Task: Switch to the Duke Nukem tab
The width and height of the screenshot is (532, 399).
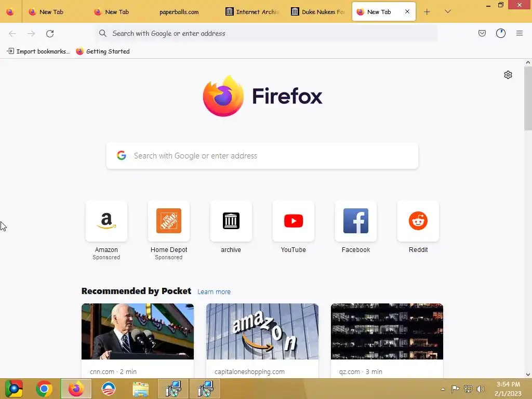Action: [318, 12]
